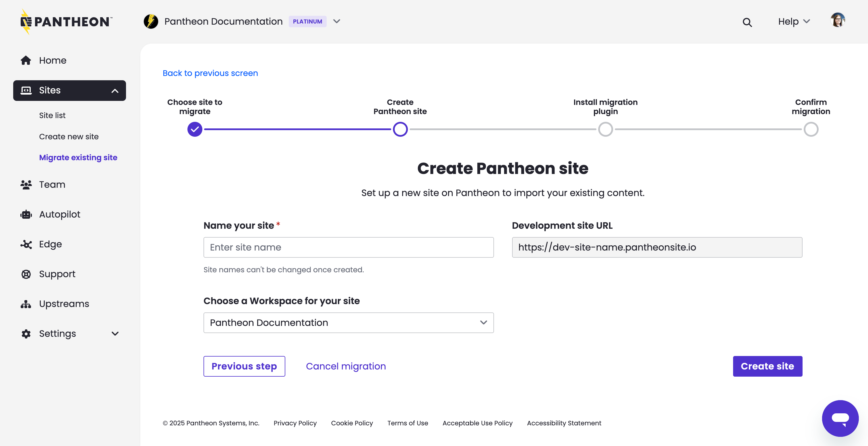The image size is (868, 446).
Task: Open the Autopilot robot section
Action: pos(59,214)
